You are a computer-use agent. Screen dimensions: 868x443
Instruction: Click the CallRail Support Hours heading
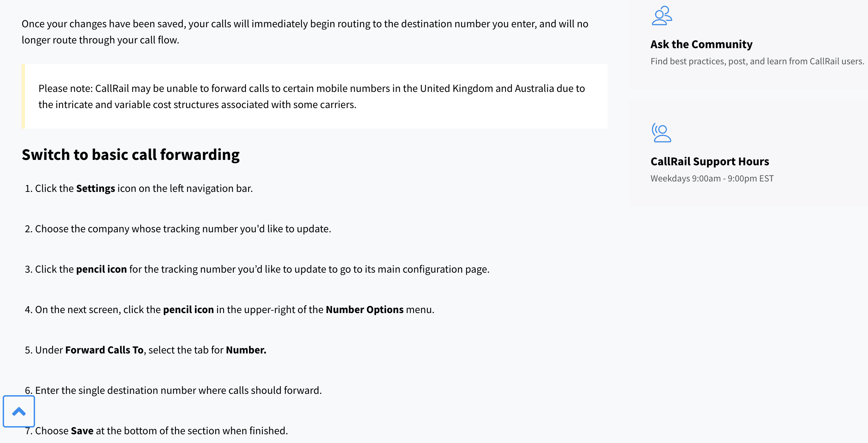pos(710,161)
